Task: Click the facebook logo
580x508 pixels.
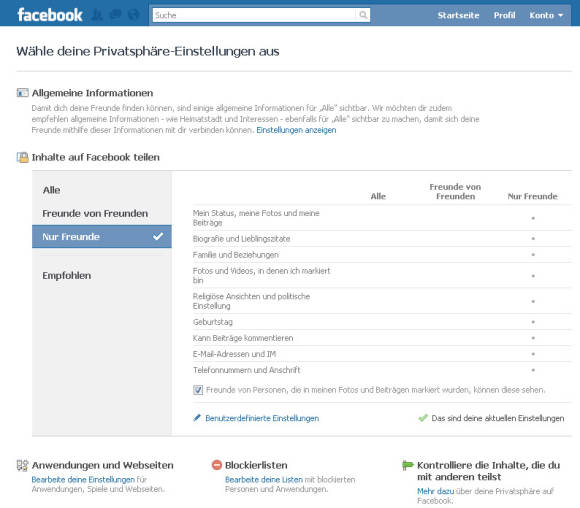Action: [50, 15]
